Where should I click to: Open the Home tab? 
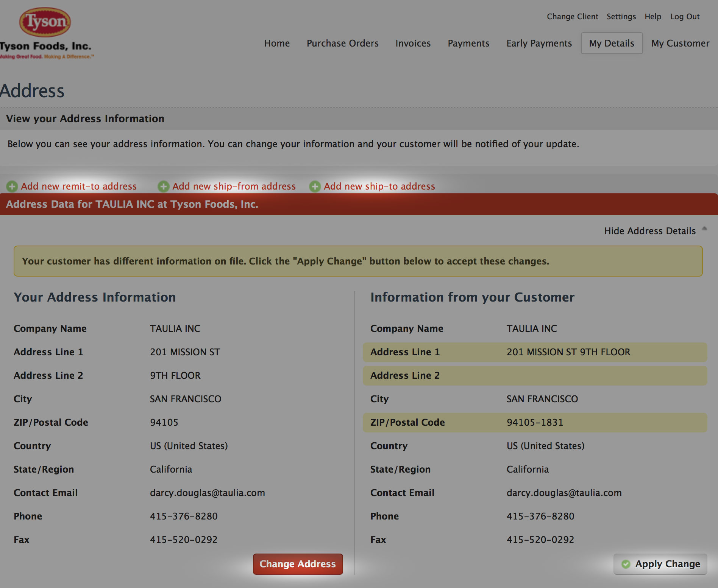[277, 43]
